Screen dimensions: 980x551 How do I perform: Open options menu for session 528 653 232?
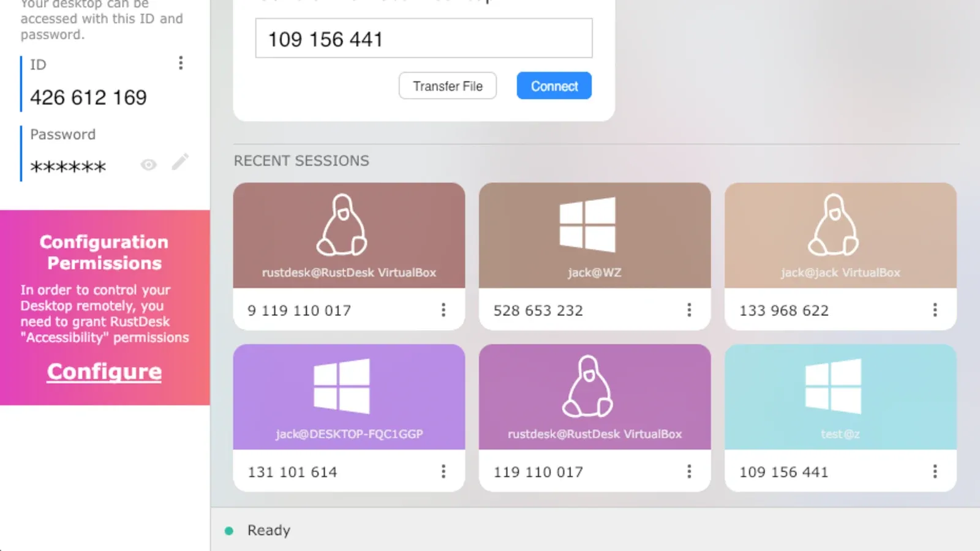[x=689, y=310]
